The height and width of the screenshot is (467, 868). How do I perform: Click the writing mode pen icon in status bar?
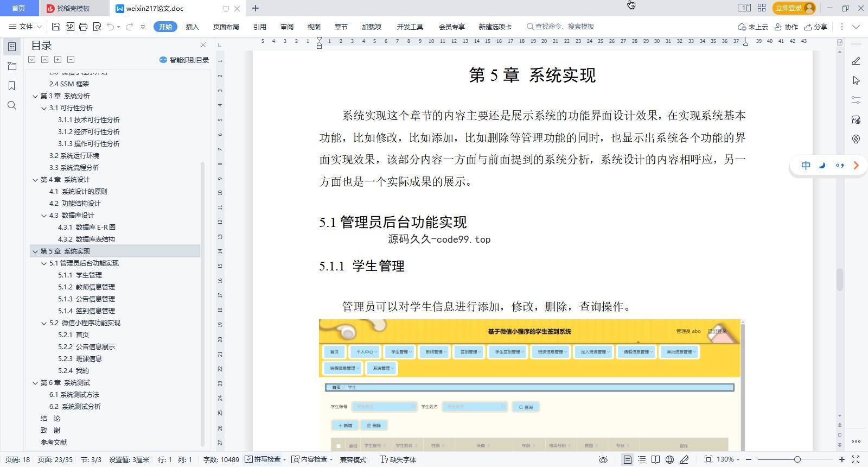684,459
